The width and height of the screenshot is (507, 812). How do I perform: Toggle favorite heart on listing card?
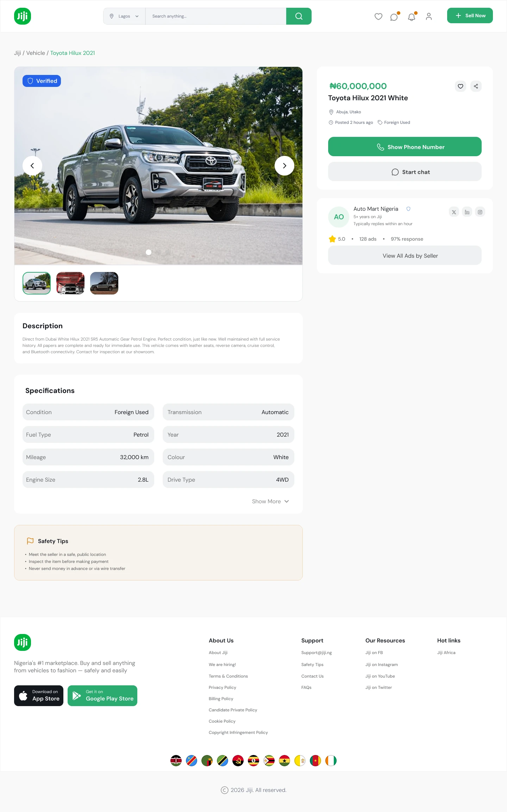pyautogui.click(x=461, y=86)
